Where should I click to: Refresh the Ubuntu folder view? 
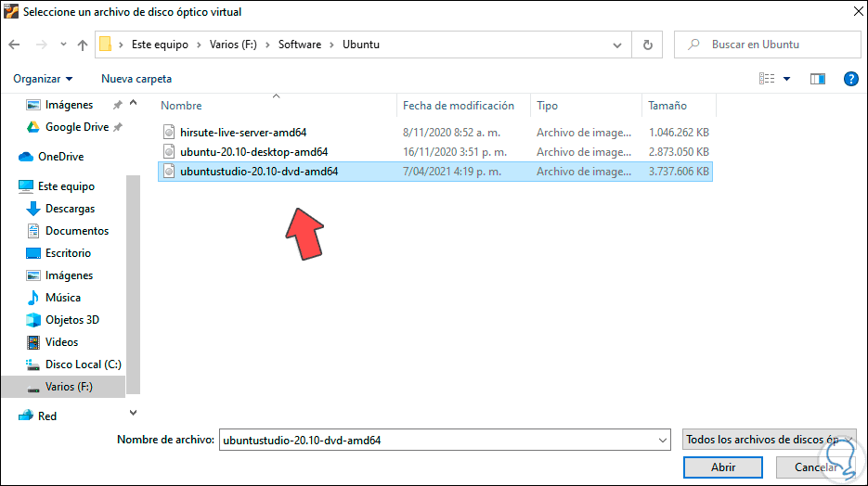[x=648, y=45]
